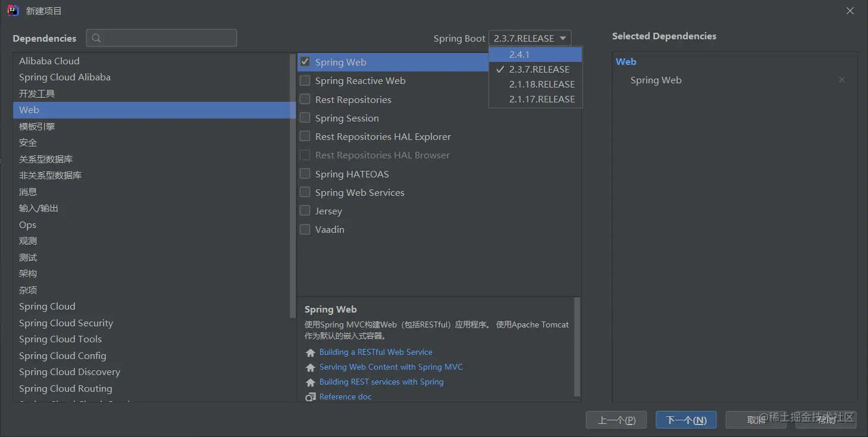
Task: Enable the Vaadin dependency checkbox
Action: point(305,229)
